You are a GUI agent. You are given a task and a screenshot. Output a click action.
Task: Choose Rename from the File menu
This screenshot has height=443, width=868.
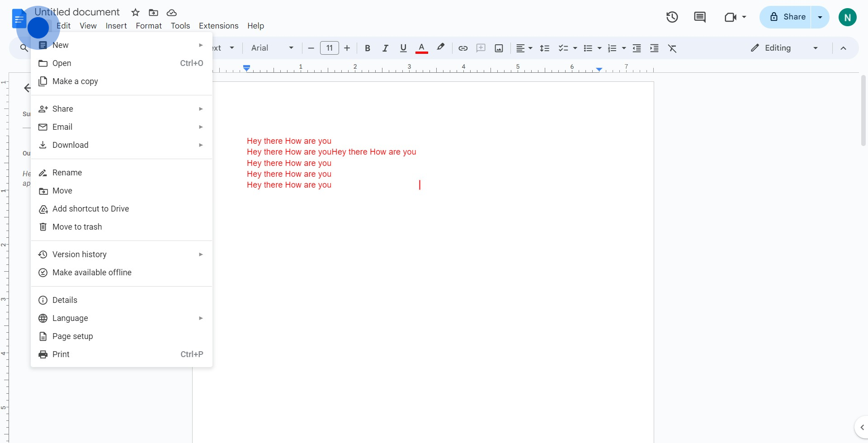pyautogui.click(x=122, y=173)
